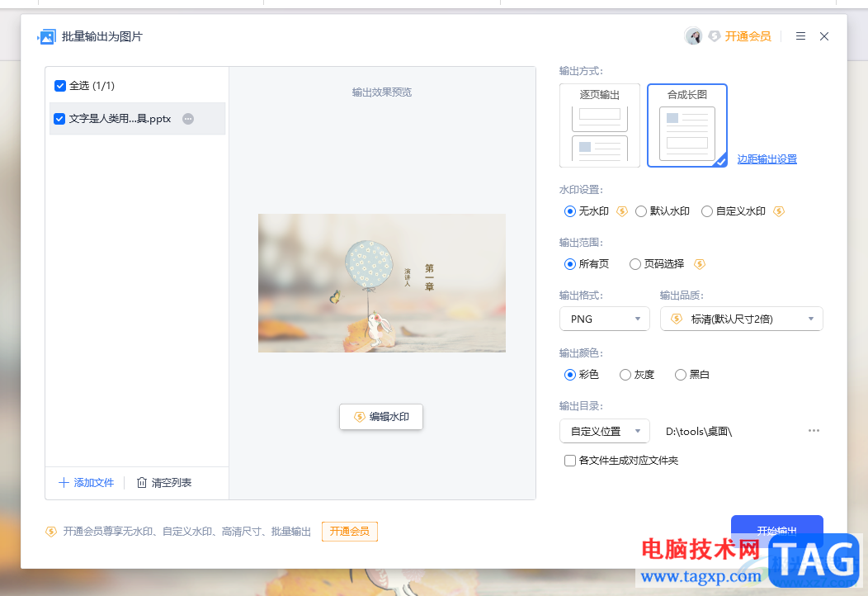Open more options for the pptx file
The image size is (868, 596).
tap(188, 119)
